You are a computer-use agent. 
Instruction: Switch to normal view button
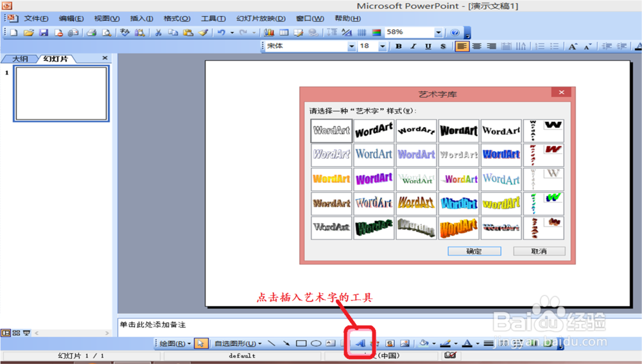click(6, 333)
